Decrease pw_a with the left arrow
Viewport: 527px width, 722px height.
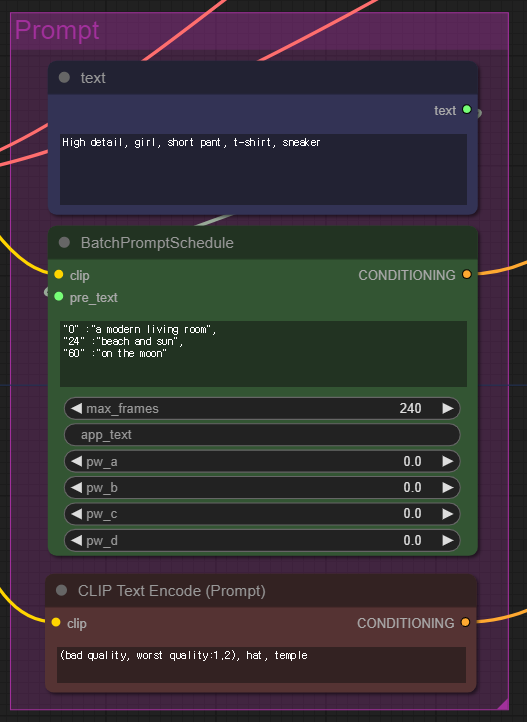coord(76,461)
